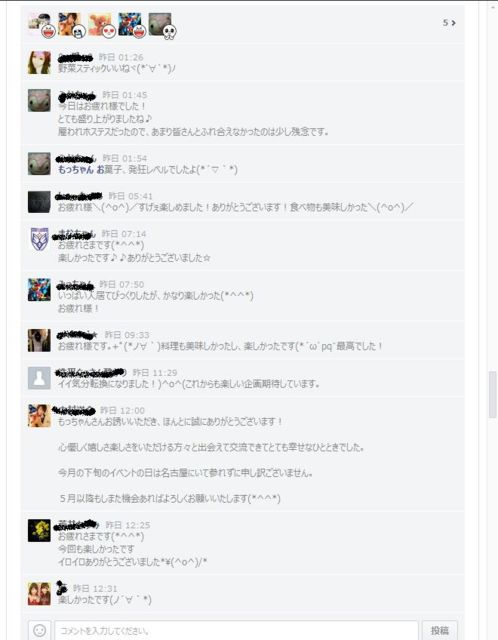Viewport: 498px width, 640px height.
Task: Click the reaction avatar with the crying panda sticker
Action: [71, 25]
